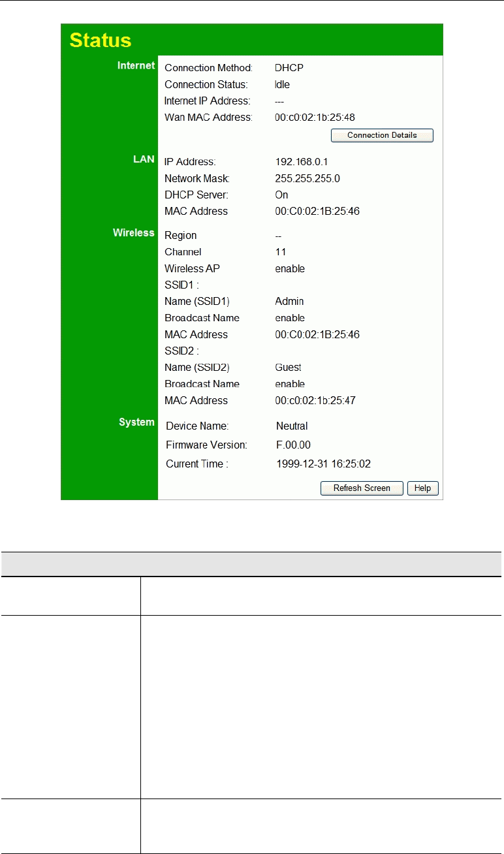Open the Help button
This screenshot has width=504, height=854.
pyautogui.click(x=422, y=488)
